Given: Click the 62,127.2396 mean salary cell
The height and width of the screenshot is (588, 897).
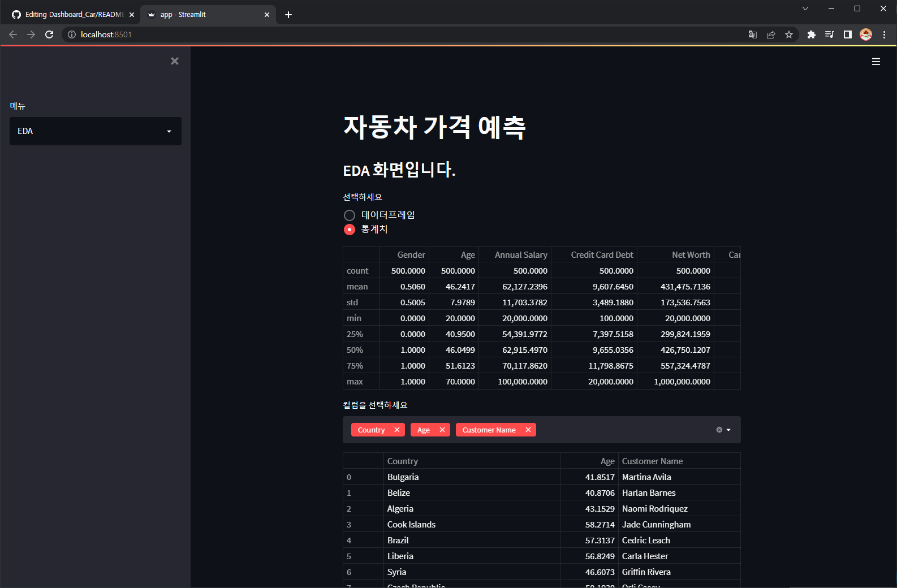Looking at the screenshot, I should (x=515, y=287).
